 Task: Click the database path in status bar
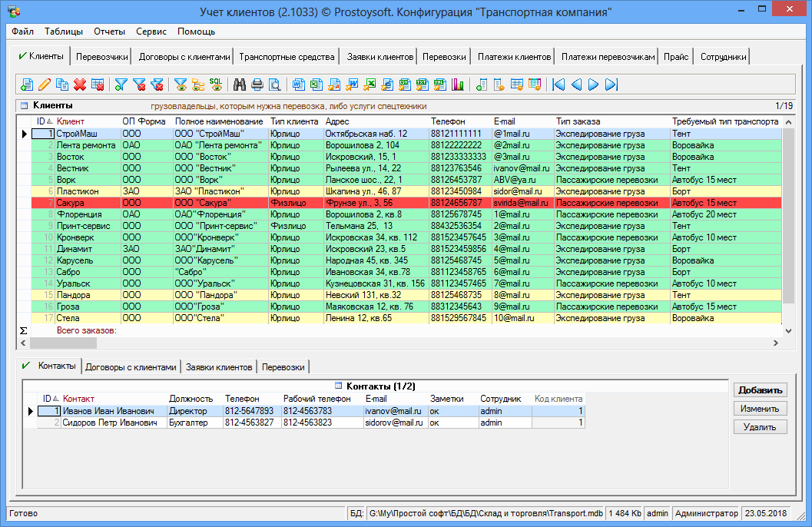(x=486, y=513)
